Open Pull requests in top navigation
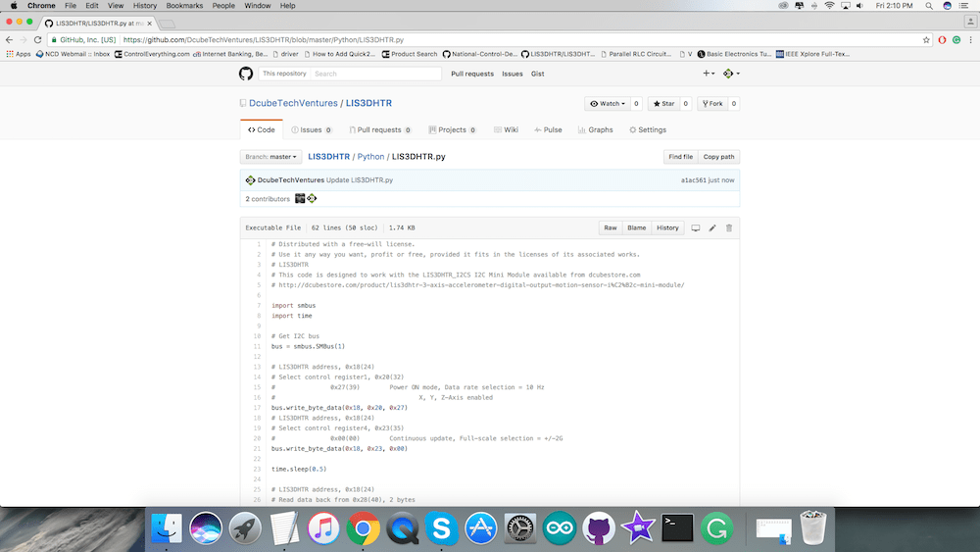The width and height of the screenshot is (980, 552). point(472,74)
